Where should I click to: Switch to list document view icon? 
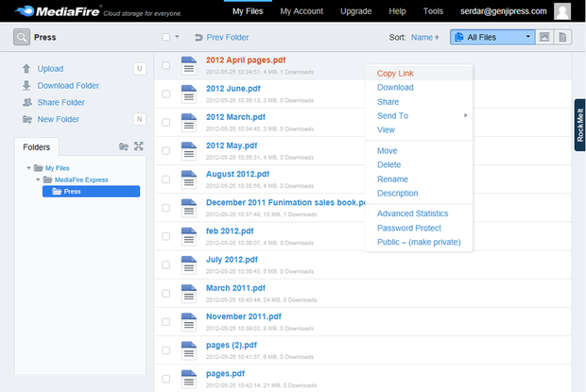(562, 37)
